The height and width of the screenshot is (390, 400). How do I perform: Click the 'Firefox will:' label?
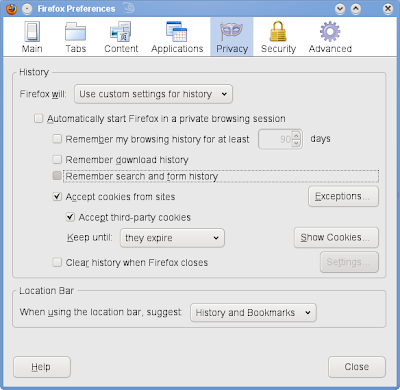pyautogui.click(x=43, y=94)
